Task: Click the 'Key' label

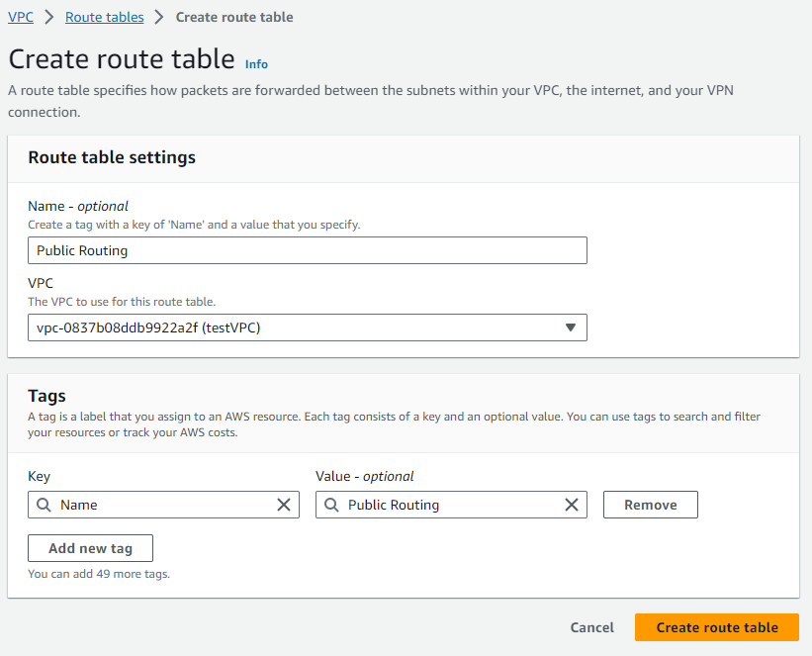Action: coord(39,476)
